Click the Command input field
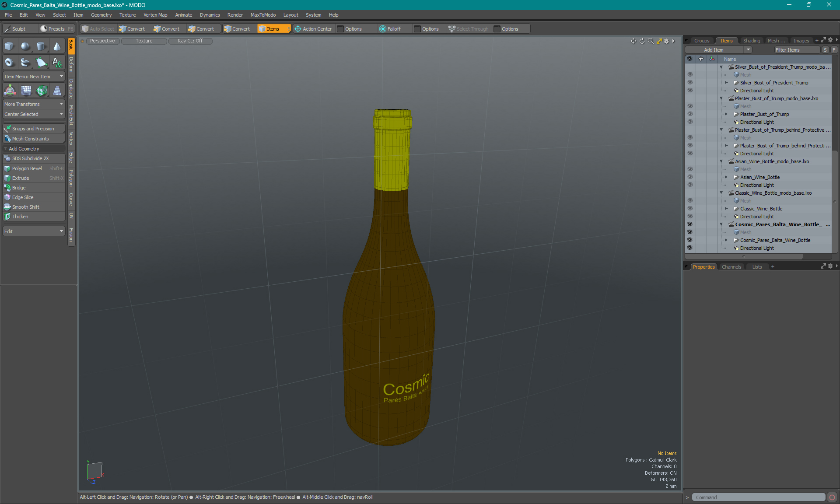Image resolution: width=840 pixels, height=504 pixels. click(758, 497)
